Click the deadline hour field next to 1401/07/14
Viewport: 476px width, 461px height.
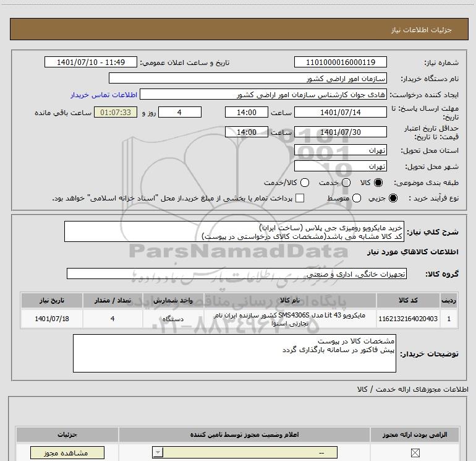pos(247,112)
